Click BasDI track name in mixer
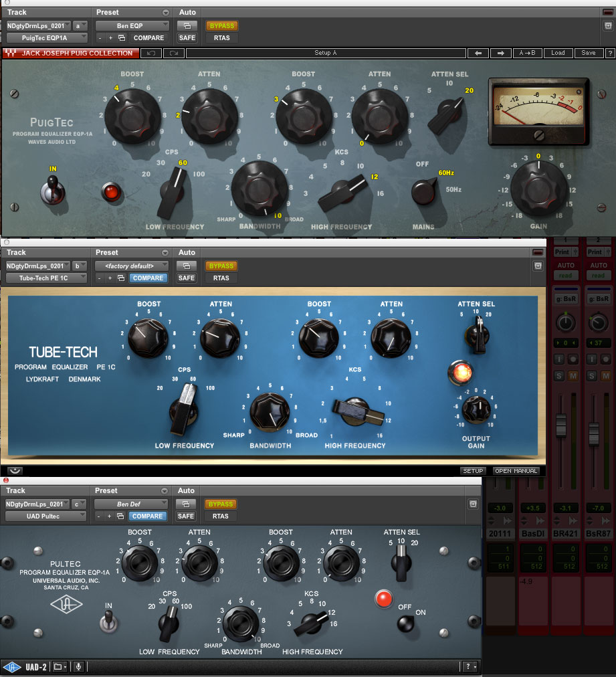This screenshot has height=677, width=616. coord(532,534)
